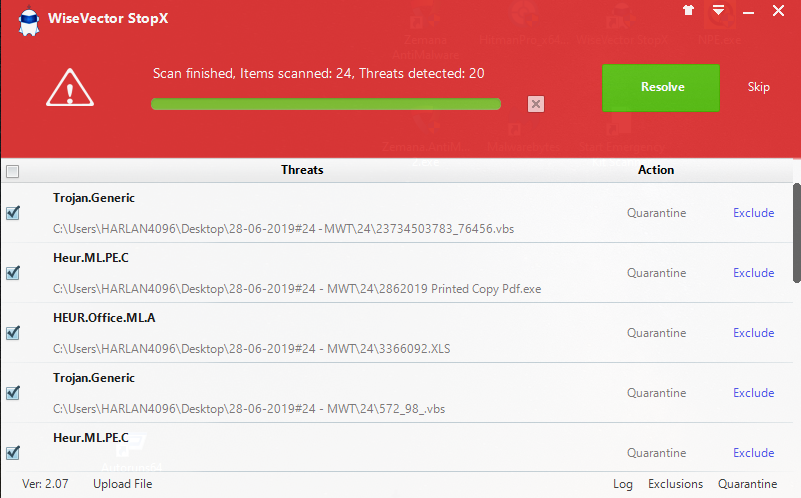This screenshot has width=801, height=498.
Task: Exclude the 3366092.XLS threat
Action: (x=753, y=333)
